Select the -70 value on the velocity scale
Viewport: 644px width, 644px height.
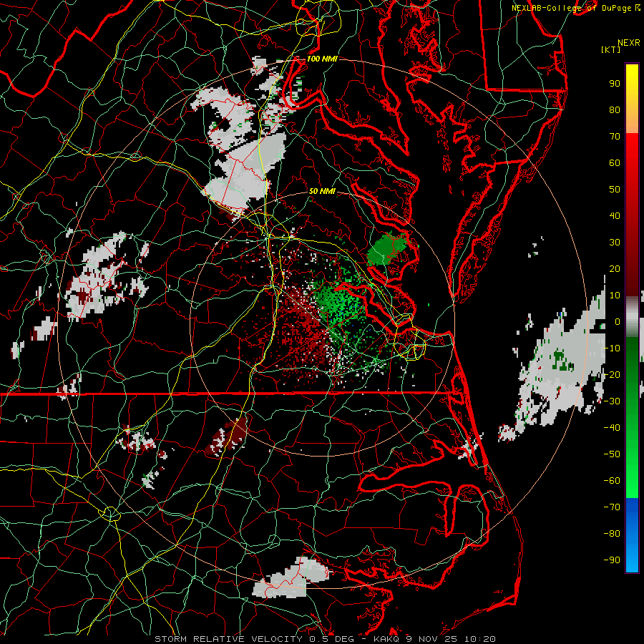[x=612, y=507]
